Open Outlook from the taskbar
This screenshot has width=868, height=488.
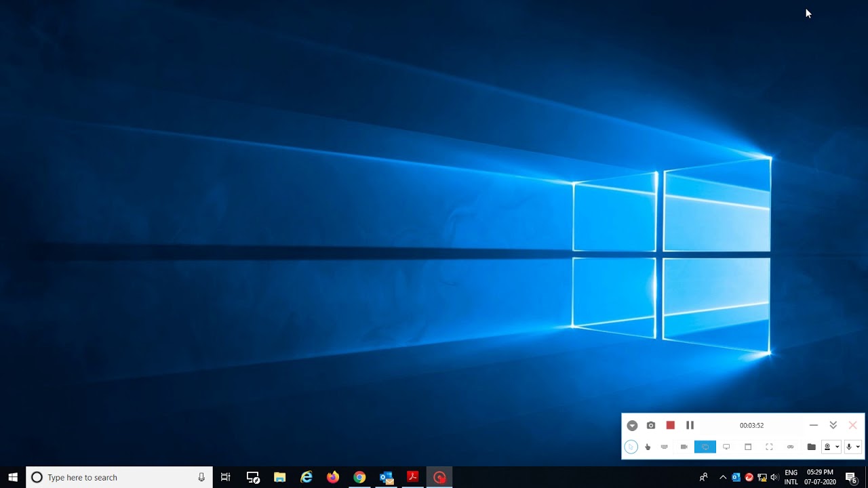point(387,477)
